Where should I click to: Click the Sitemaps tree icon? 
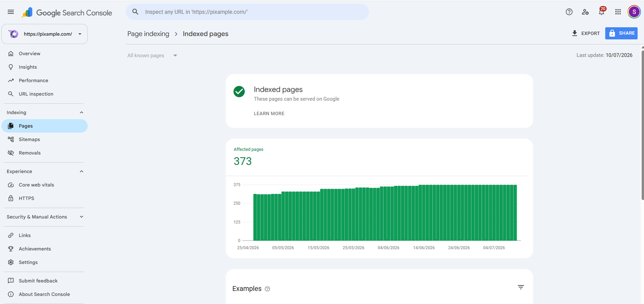(x=11, y=140)
